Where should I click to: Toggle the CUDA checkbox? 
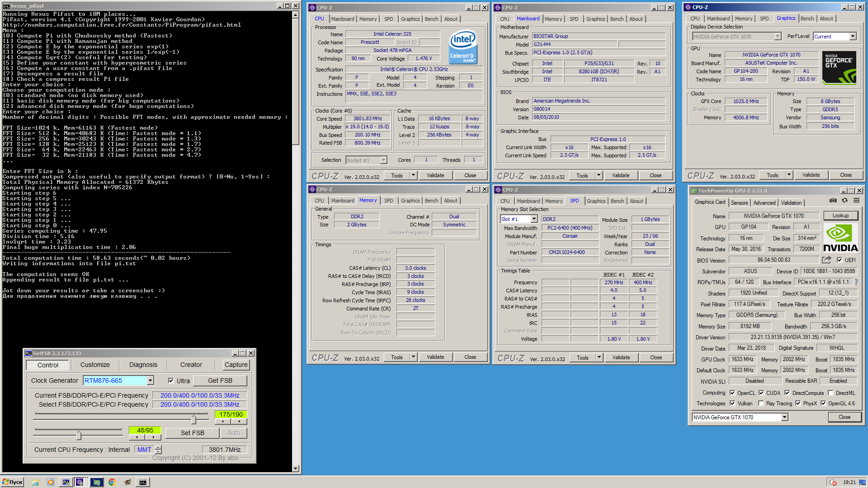pos(761,393)
